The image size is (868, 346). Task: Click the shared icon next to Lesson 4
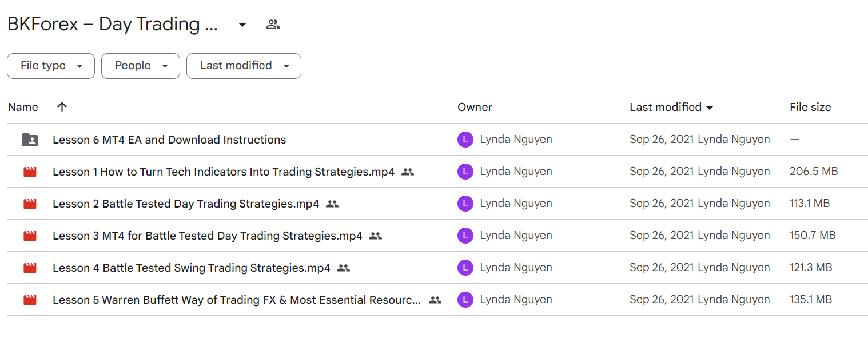coord(343,268)
